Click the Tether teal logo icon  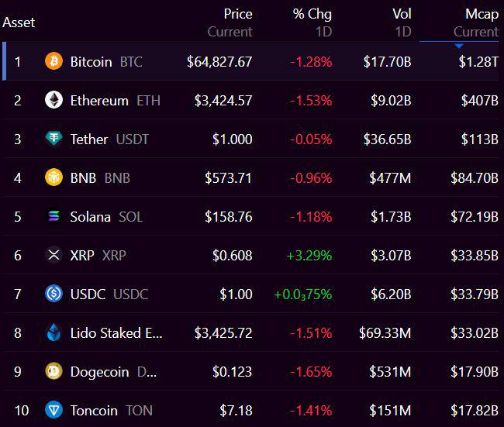(54, 139)
